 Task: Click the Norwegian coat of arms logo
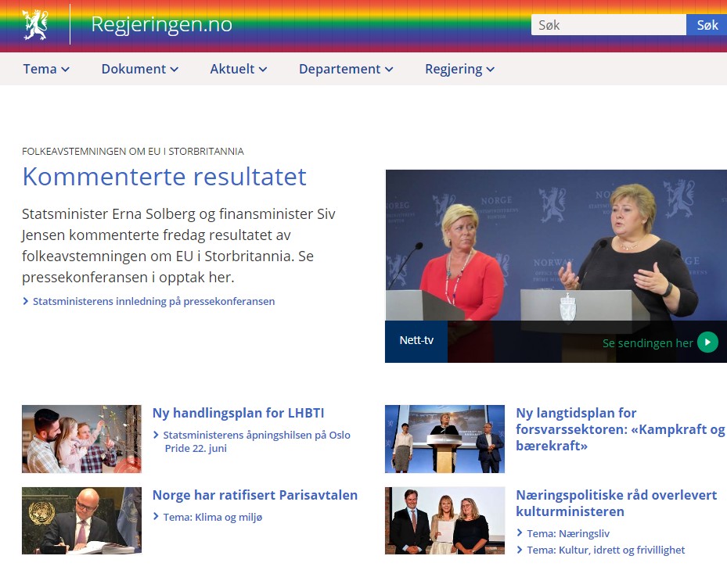coord(34,24)
